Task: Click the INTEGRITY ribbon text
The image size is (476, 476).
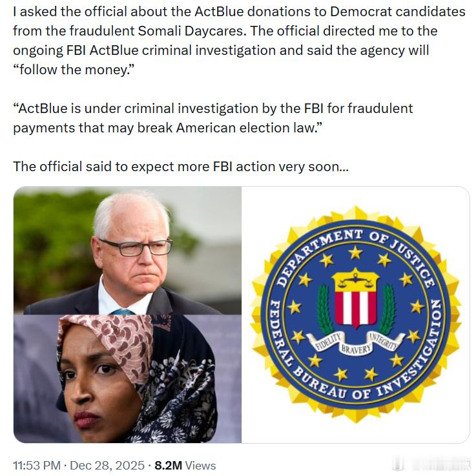Action: tap(384, 341)
